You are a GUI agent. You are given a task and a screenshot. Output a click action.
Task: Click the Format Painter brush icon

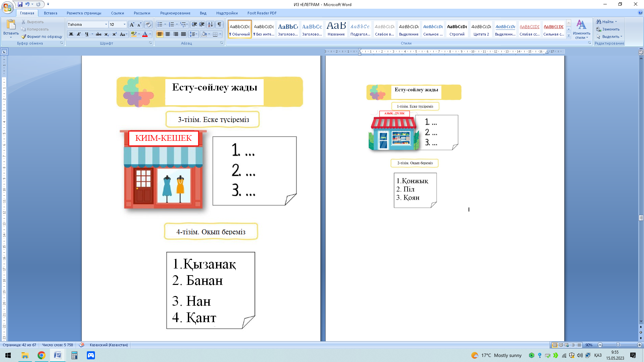pos(23,37)
